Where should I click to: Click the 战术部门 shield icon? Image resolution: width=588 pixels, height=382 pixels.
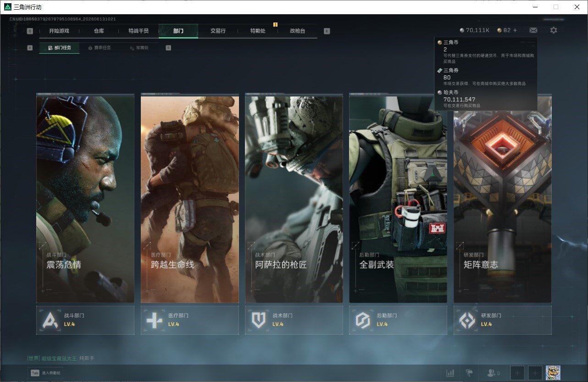click(x=259, y=320)
